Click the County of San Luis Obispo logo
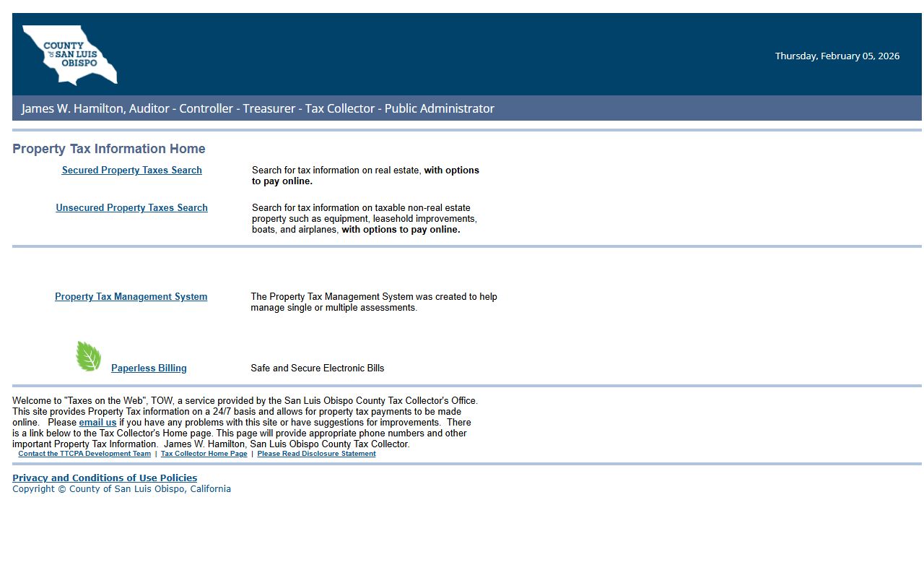924x578 pixels. tap(69, 55)
